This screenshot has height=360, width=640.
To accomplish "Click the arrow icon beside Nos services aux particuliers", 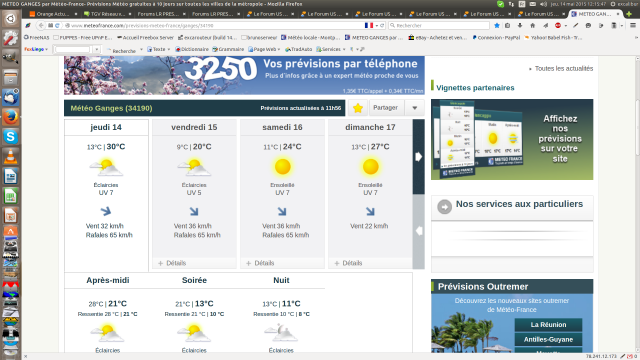I will 444,207.
